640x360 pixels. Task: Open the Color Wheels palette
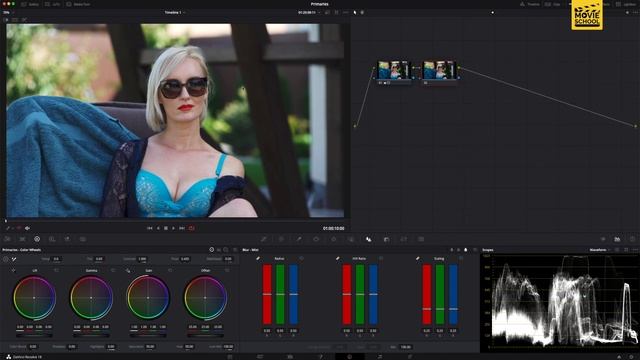pos(37,239)
